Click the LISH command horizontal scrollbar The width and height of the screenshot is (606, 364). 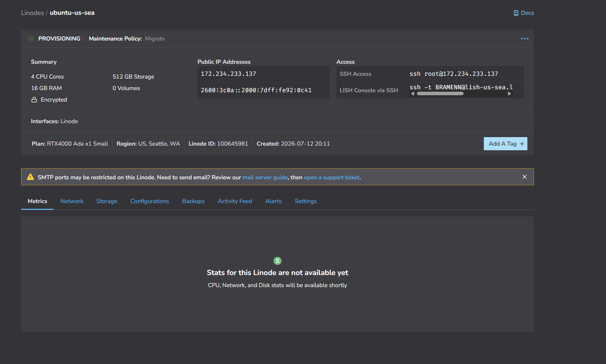click(440, 94)
